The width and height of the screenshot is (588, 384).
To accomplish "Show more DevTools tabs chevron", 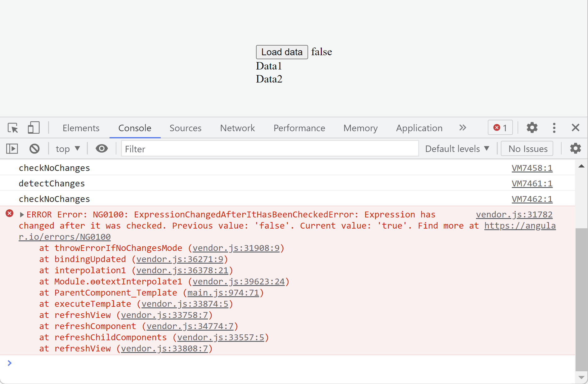I will click(463, 127).
